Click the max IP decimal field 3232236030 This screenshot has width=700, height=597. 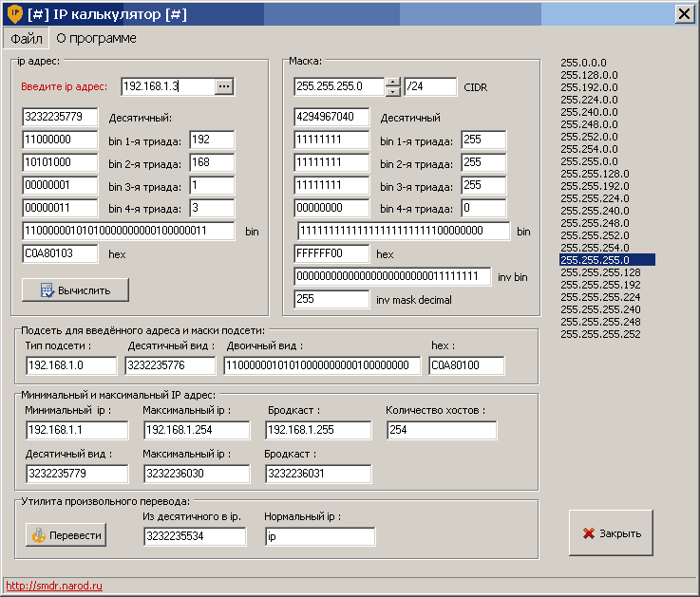click(x=197, y=474)
